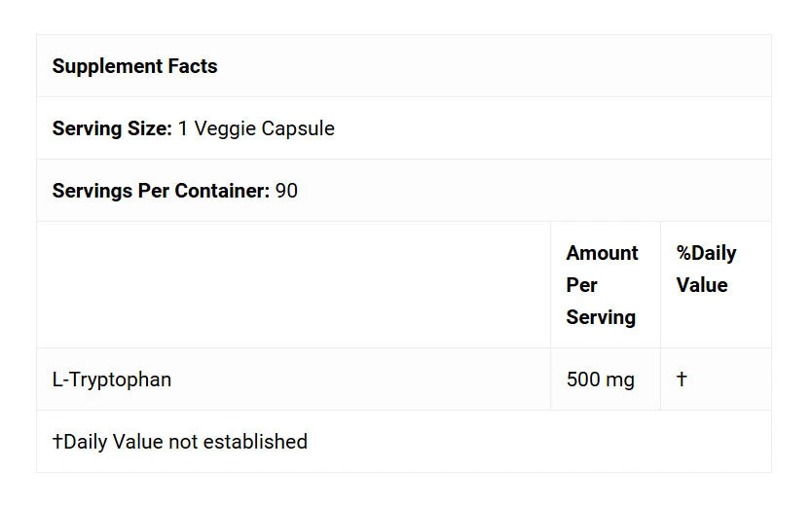This screenshot has width=812, height=506.
Task: Click the dagger starting the footnote
Action: click(57, 442)
